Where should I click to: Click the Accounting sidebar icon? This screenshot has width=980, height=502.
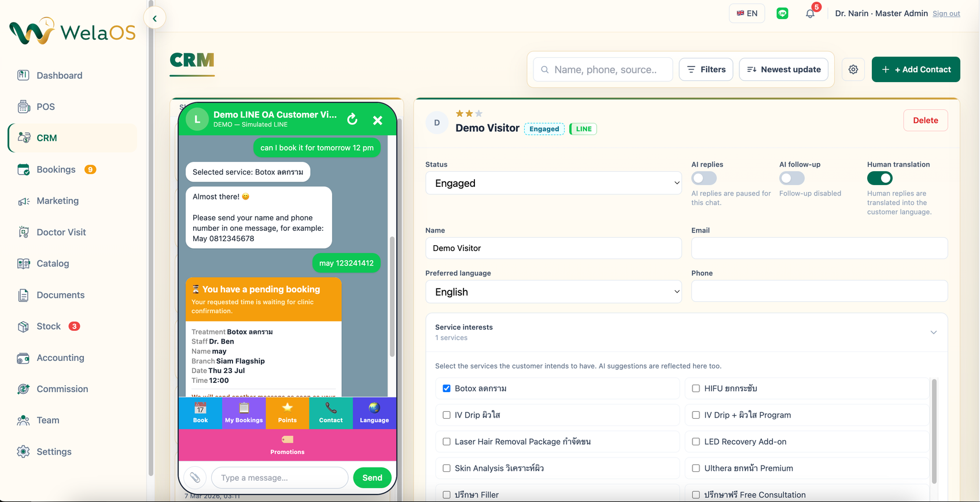(23, 357)
